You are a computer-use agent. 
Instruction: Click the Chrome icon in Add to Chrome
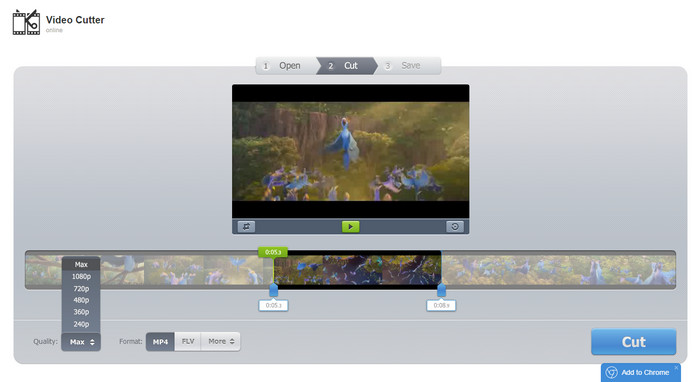coord(612,372)
